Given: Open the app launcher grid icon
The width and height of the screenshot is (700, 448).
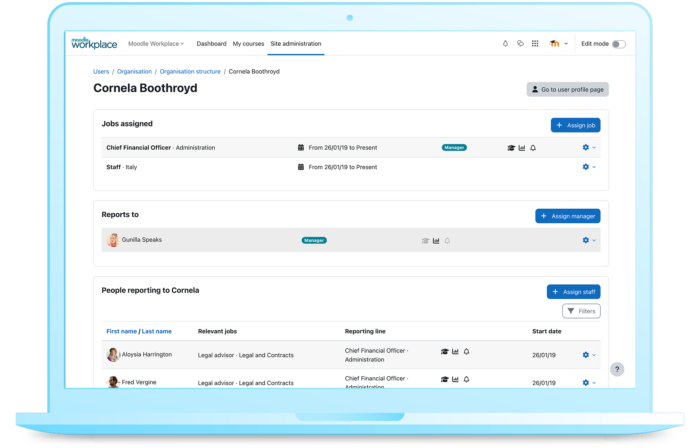Looking at the screenshot, I should point(535,44).
